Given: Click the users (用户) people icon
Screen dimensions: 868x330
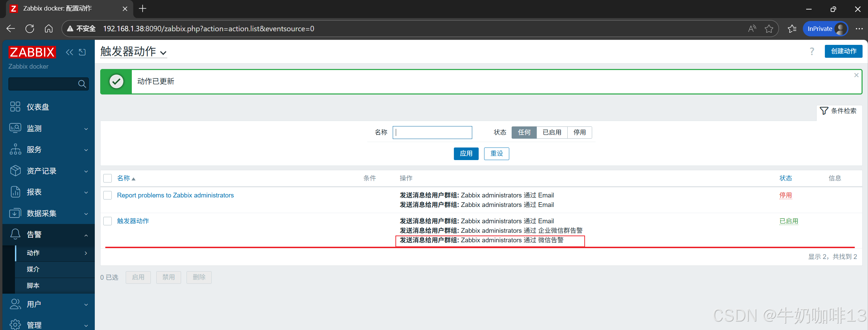Looking at the screenshot, I should click(15, 304).
